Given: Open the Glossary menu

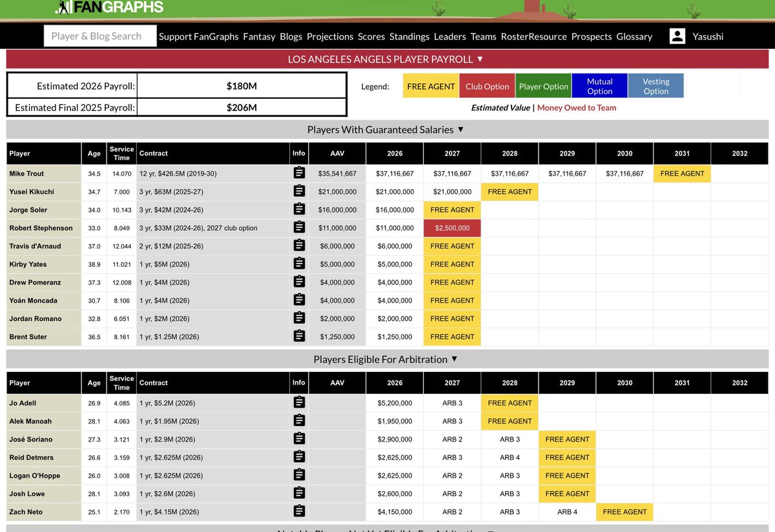Looking at the screenshot, I should click(634, 36).
